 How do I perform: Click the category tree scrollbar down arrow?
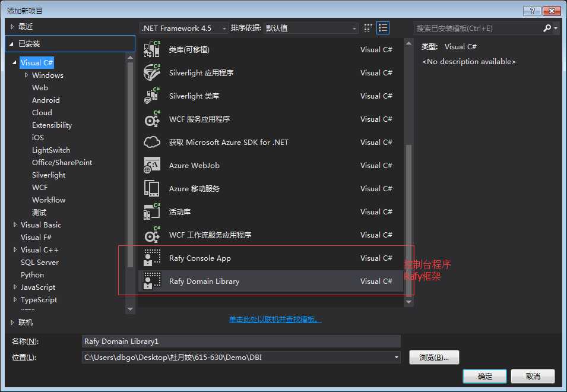(x=131, y=309)
